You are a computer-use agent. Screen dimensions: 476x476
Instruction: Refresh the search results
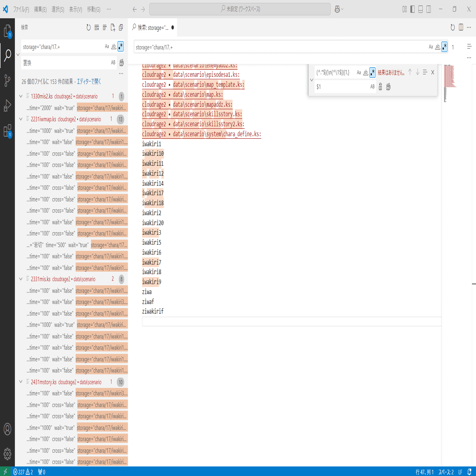[88, 27]
